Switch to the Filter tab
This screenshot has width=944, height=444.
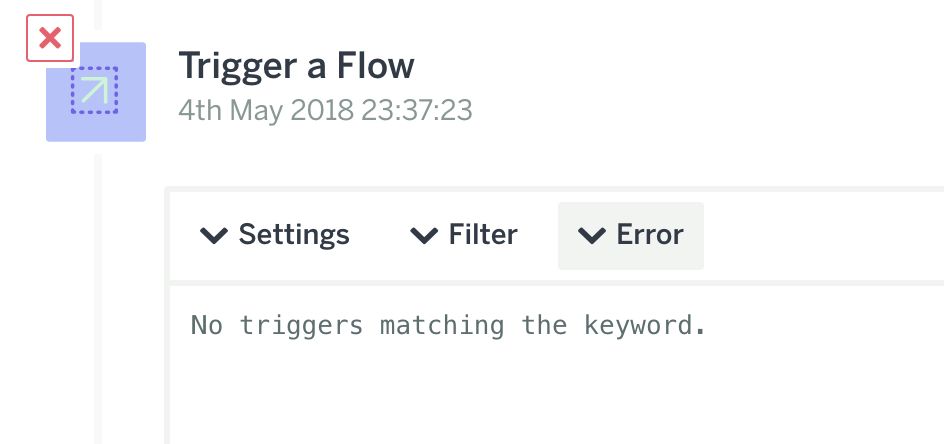464,236
